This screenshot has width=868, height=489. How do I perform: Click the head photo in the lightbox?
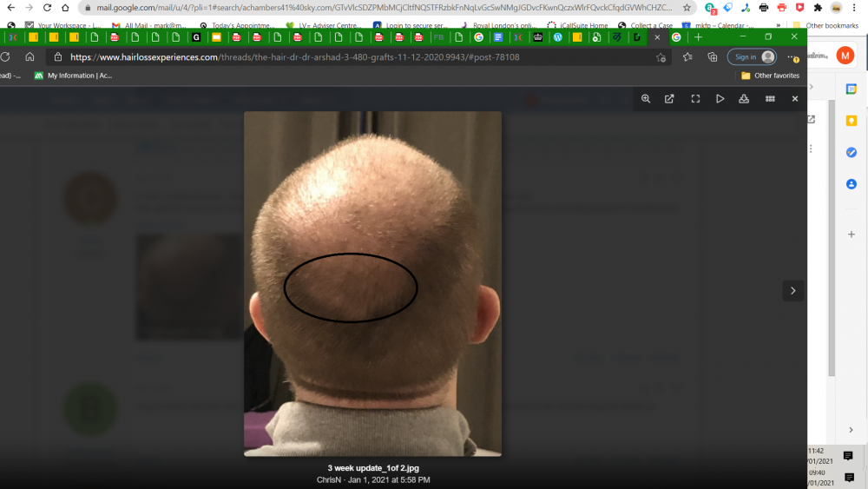tap(372, 283)
